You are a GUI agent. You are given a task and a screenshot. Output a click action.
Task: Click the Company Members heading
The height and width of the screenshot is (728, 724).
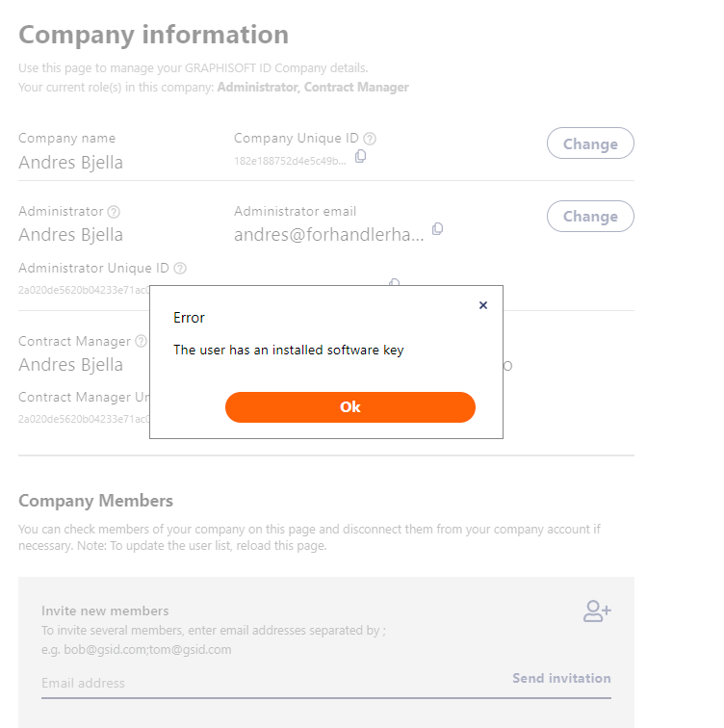(x=95, y=501)
